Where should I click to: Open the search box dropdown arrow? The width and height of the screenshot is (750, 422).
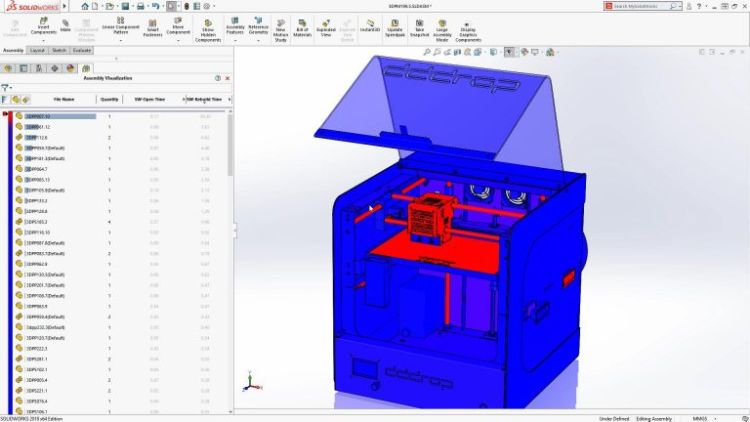point(680,6)
